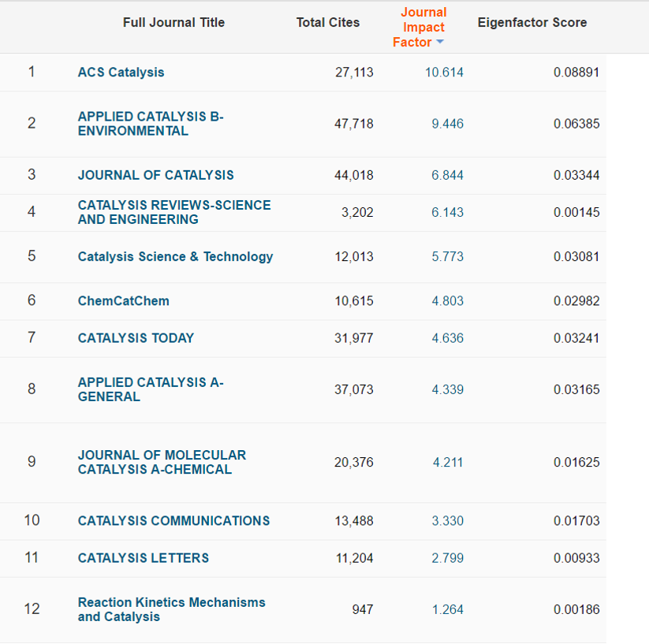649x644 pixels.
Task: Open Applied Catalysis A-General journal link
Action: click(151, 389)
